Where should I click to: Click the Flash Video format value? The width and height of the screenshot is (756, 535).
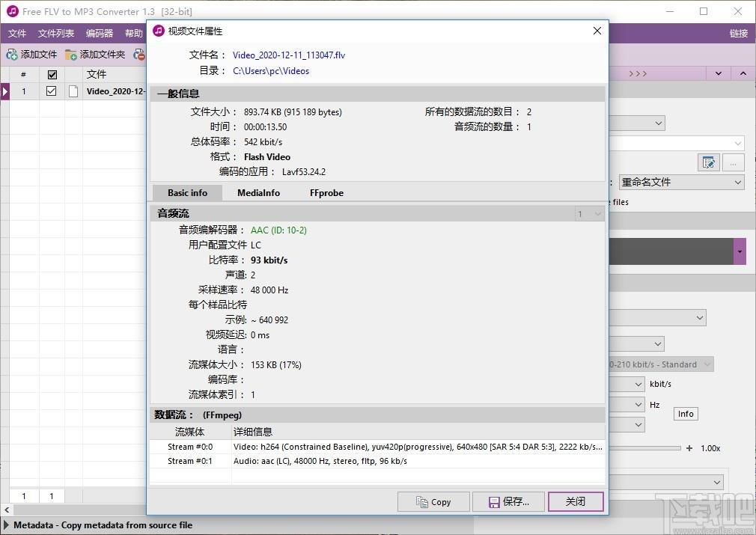(x=267, y=157)
